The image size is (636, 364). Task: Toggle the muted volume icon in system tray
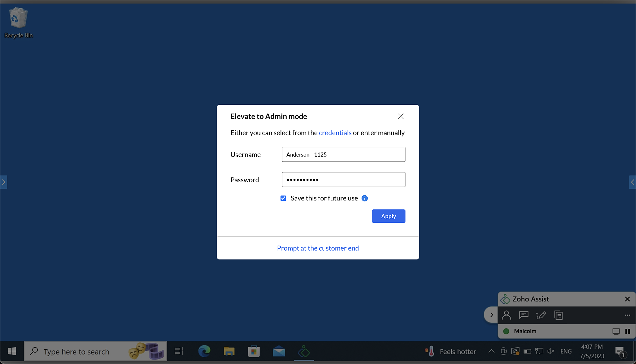pos(551,351)
